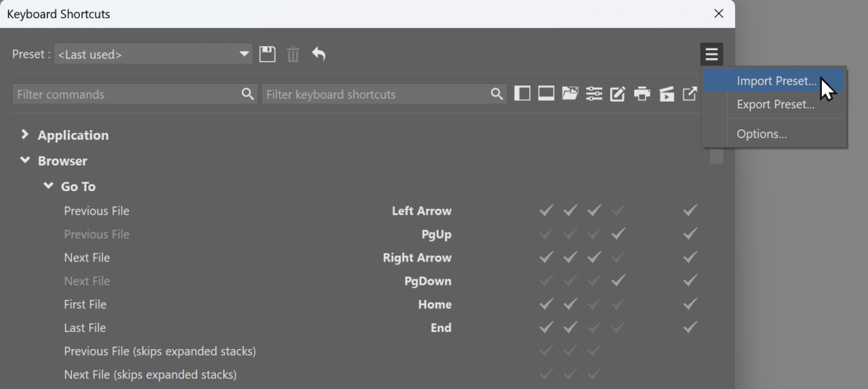Toggle Previous File (skips expanded stacks) sliders-column checkmark
Screen dimensions: 868x389
595,351
